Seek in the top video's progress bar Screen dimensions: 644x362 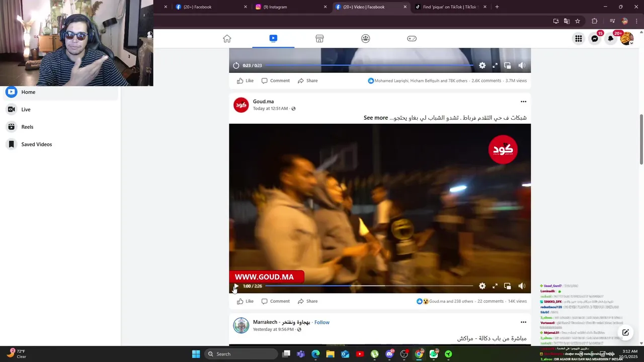pos(370,65)
